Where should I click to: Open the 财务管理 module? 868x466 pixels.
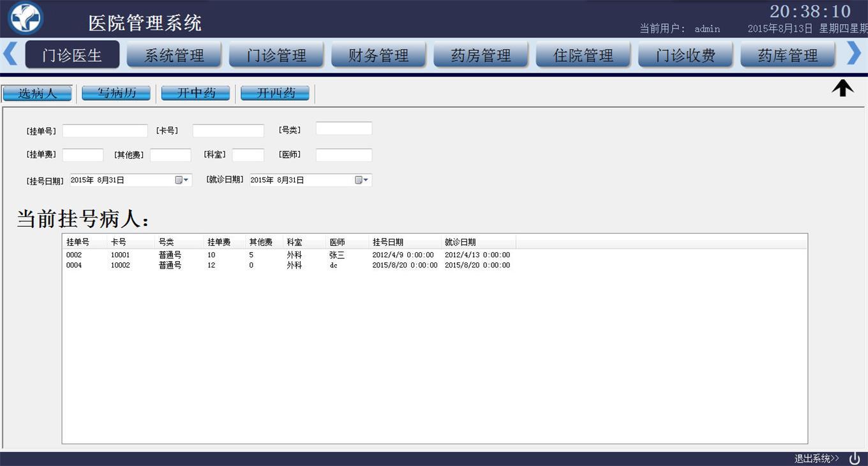[378, 55]
